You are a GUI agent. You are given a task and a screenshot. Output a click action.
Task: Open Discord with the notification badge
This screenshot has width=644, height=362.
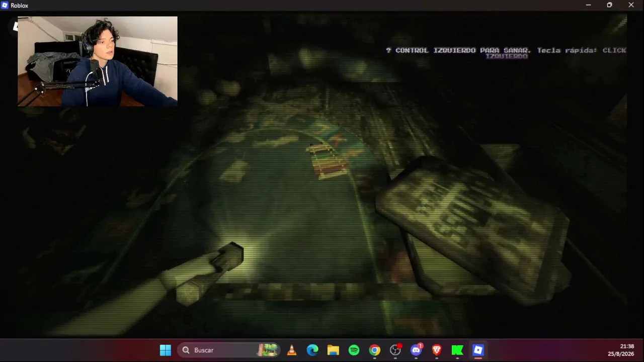click(416, 350)
